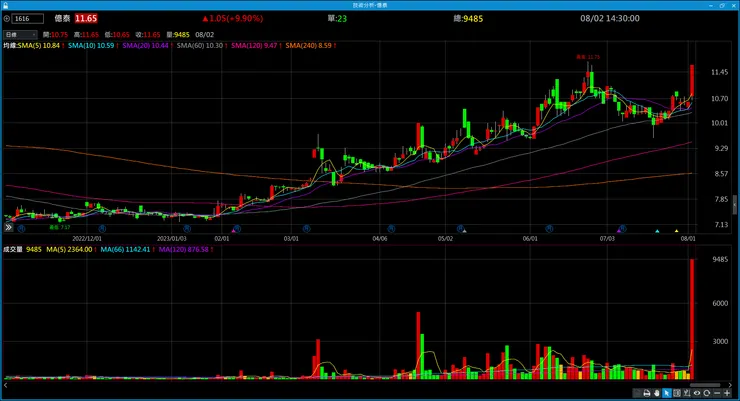Viewport: 740px width, 401px height.
Task: Click the high price 高:11.65 value
Action: tap(86, 35)
